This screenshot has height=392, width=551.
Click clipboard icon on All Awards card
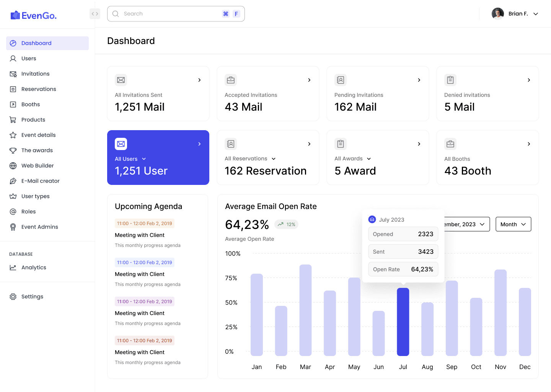341,144
